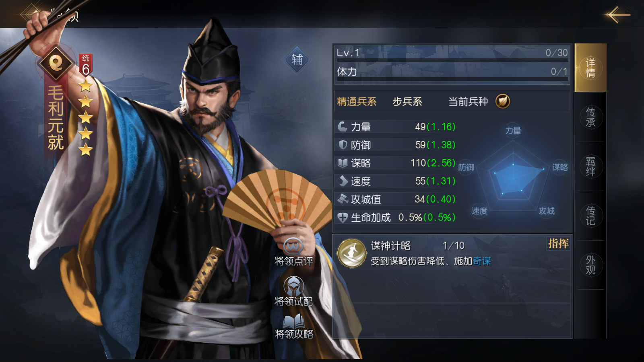Tap the 指挥 skill type label
This screenshot has height=362, width=644.
coord(558,243)
